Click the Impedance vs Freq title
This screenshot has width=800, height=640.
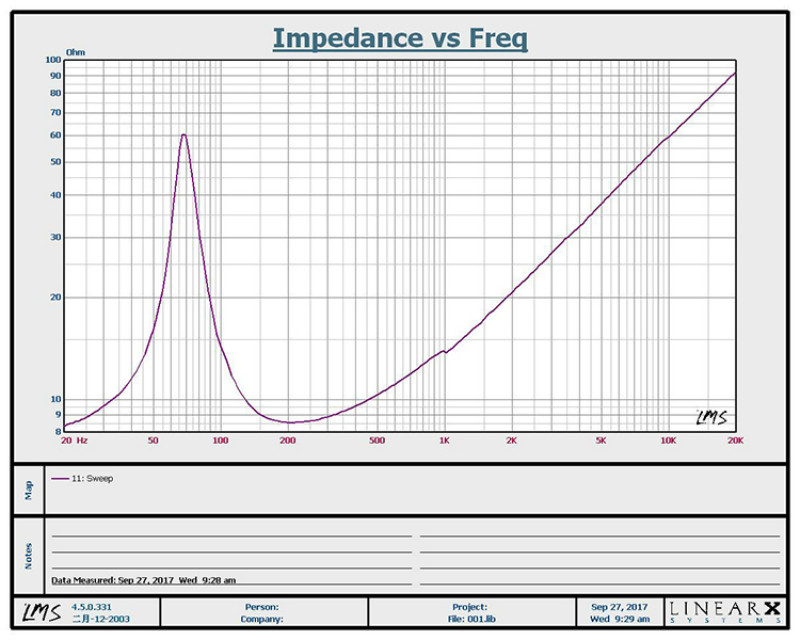point(400,38)
